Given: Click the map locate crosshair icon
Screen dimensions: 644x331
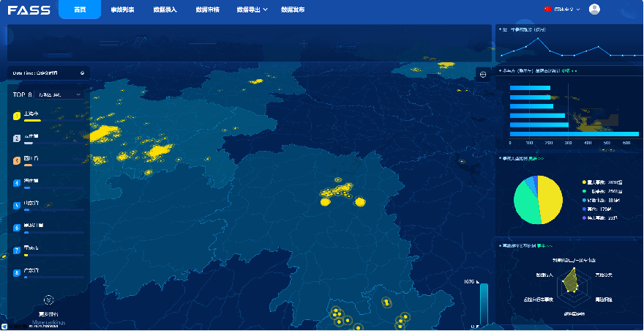Looking at the screenshot, I should tap(483, 74).
